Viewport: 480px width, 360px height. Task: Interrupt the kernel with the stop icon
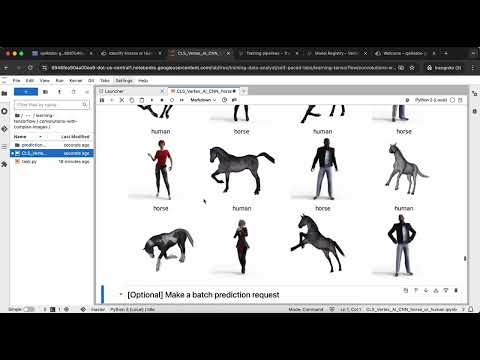coord(162,100)
